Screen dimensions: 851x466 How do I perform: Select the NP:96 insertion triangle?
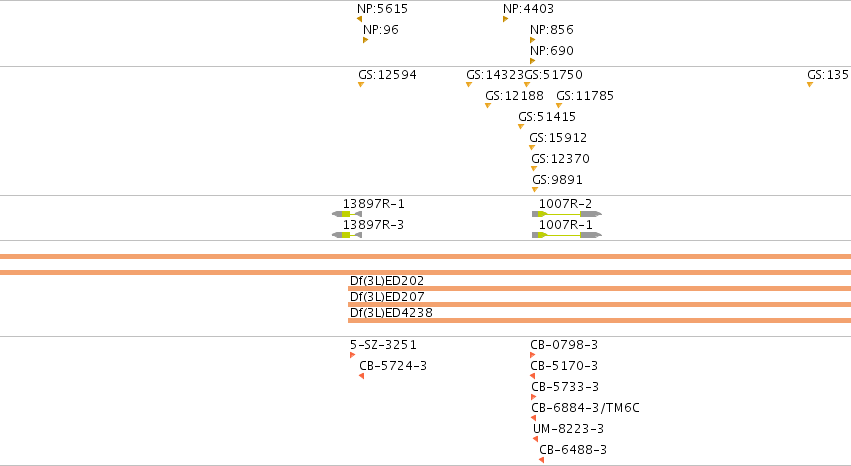[x=365, y=40]
